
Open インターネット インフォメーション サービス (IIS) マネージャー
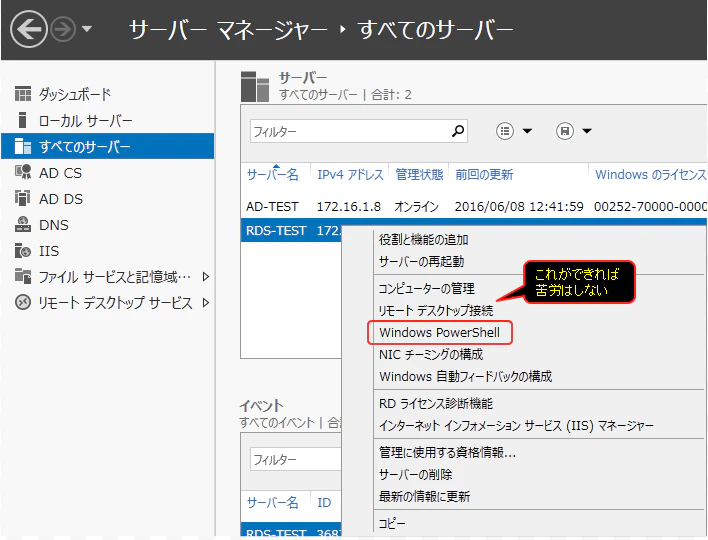click(516, 425)
